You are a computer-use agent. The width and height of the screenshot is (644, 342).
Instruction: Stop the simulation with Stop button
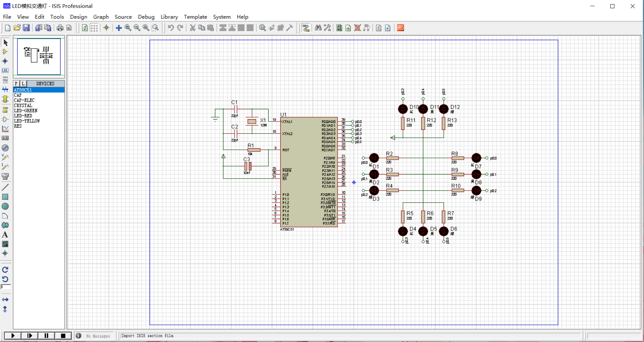[63, 335]
